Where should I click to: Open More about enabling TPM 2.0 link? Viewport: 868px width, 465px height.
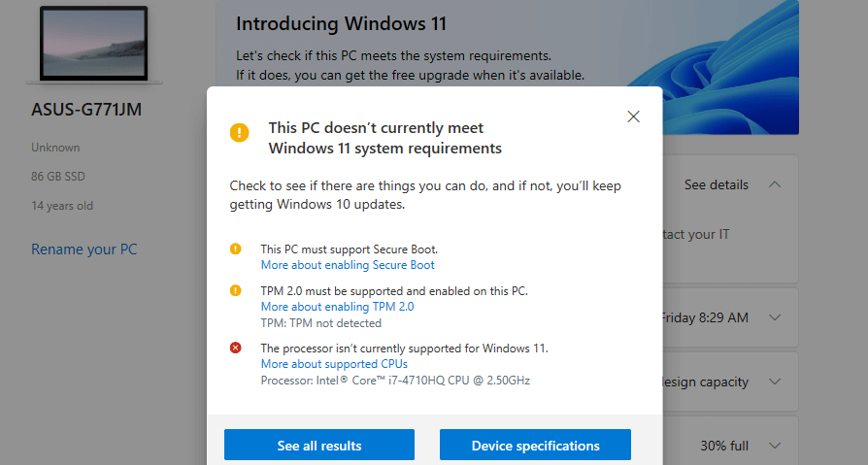point(337,307)
